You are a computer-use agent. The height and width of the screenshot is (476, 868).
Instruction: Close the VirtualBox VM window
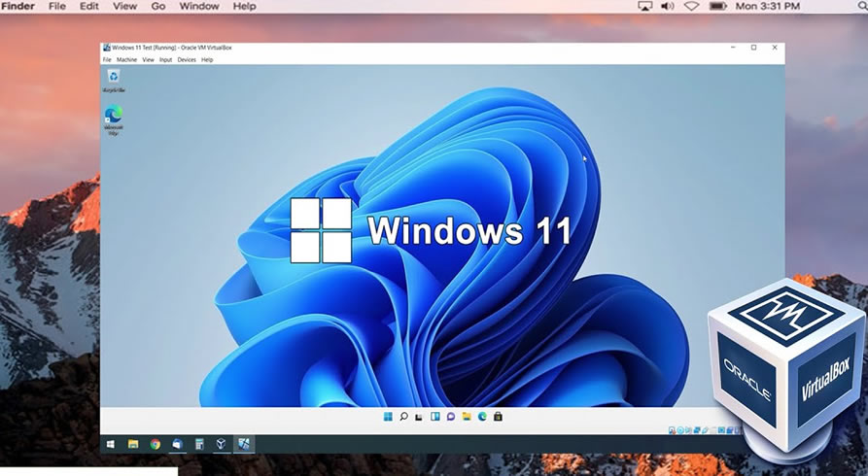point(775,48)
